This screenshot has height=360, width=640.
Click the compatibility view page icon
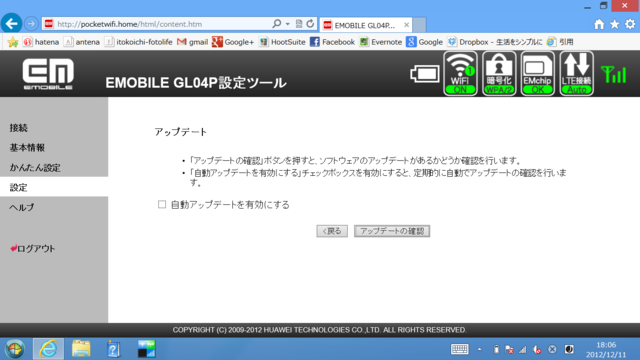299,24
